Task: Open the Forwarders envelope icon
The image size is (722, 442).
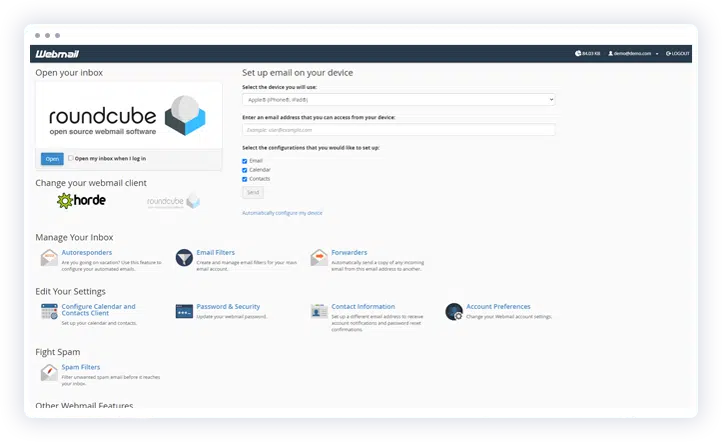Action: tap(319, 258)
